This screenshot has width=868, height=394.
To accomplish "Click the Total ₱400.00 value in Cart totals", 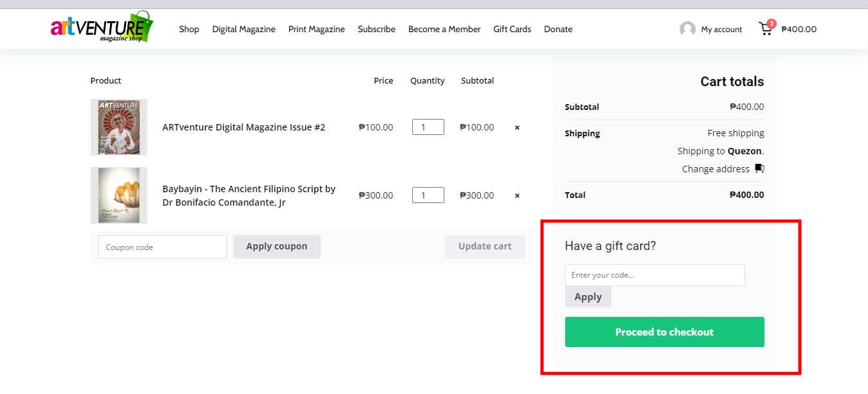I will click(747, 195).
